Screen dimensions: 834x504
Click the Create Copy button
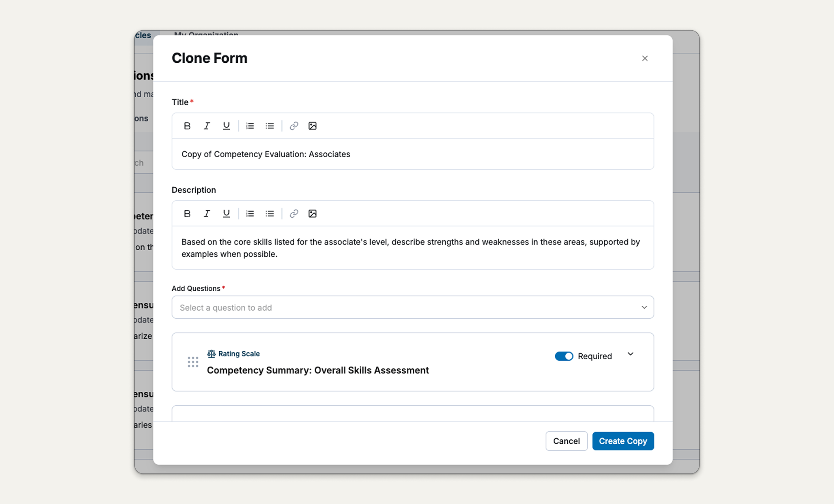click(623, 441)
